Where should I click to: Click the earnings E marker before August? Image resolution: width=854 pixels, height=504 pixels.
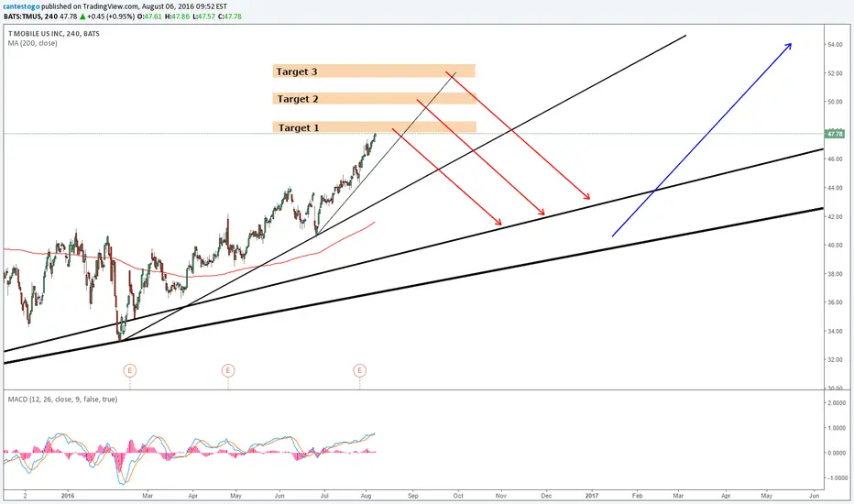click(359, 371)
